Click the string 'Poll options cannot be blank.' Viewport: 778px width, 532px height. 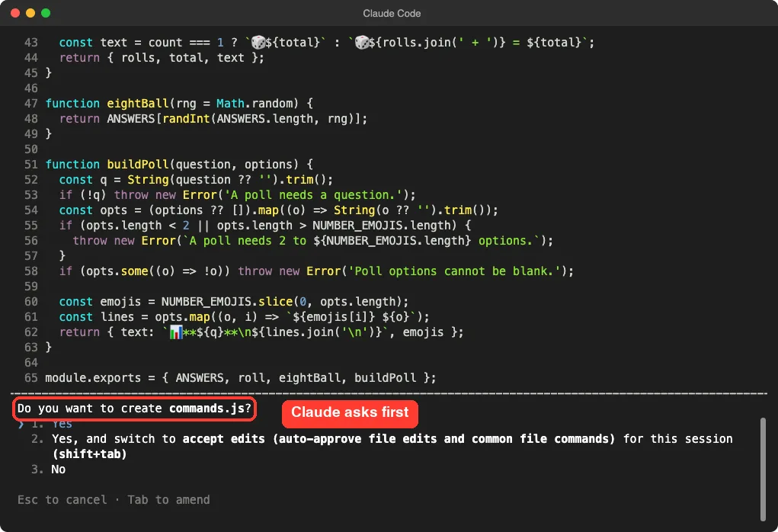tap(454, 271)
